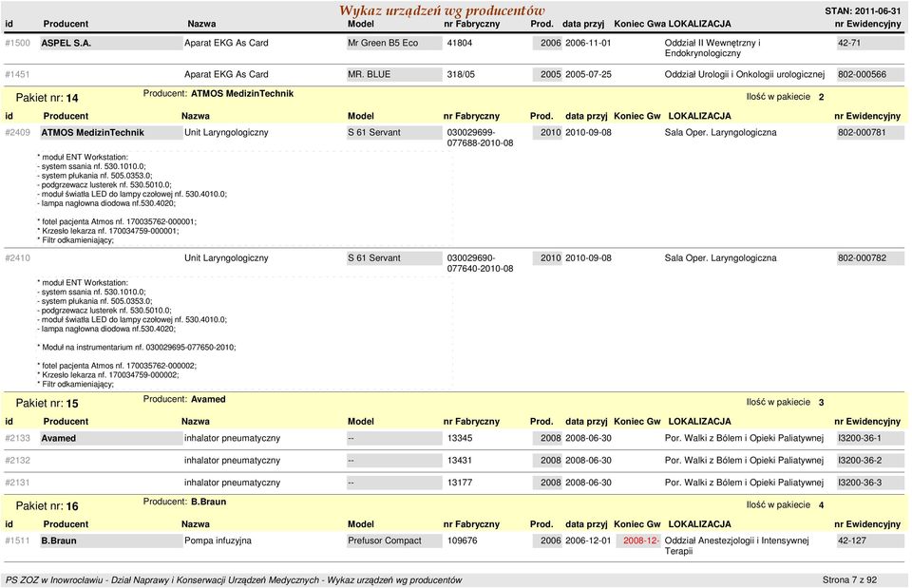Select record id #2410
The image size is (912, 588).
pos(17,258)
